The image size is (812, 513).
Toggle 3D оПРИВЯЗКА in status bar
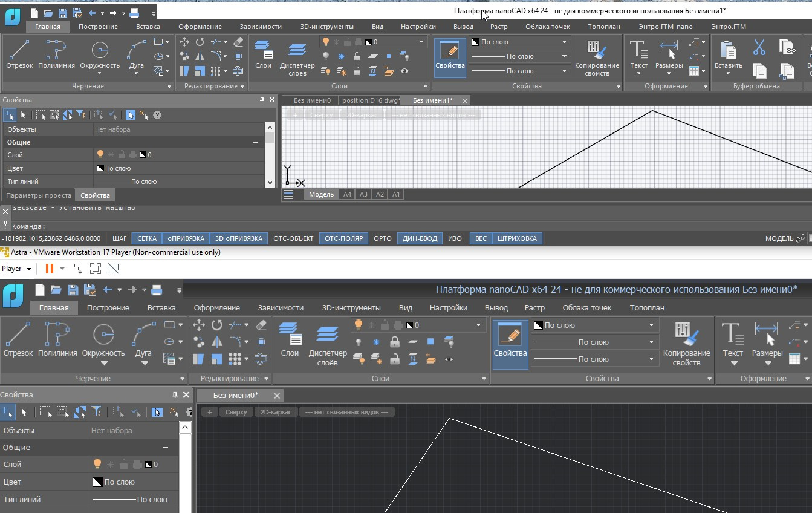tap(239, 238)
